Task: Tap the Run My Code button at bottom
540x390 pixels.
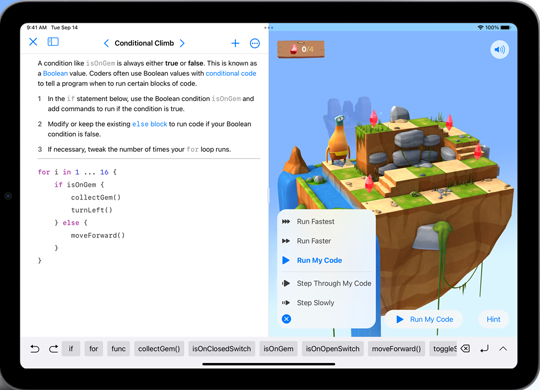Action: [424, 319]
